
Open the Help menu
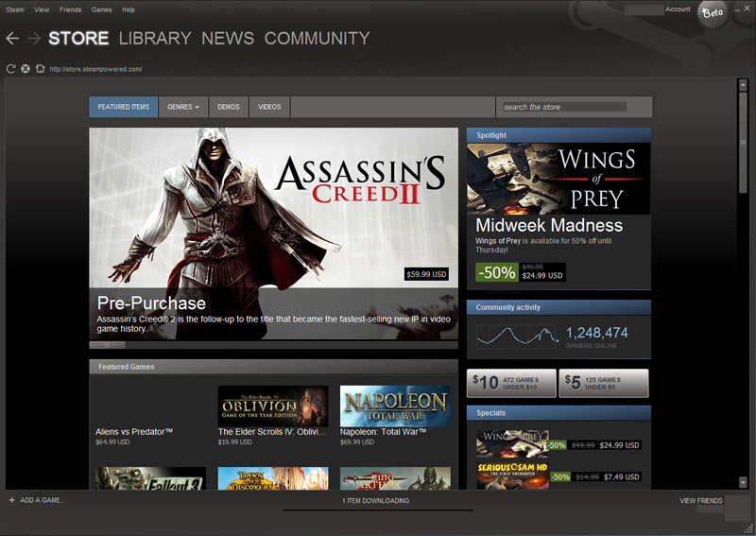[129, 9]
